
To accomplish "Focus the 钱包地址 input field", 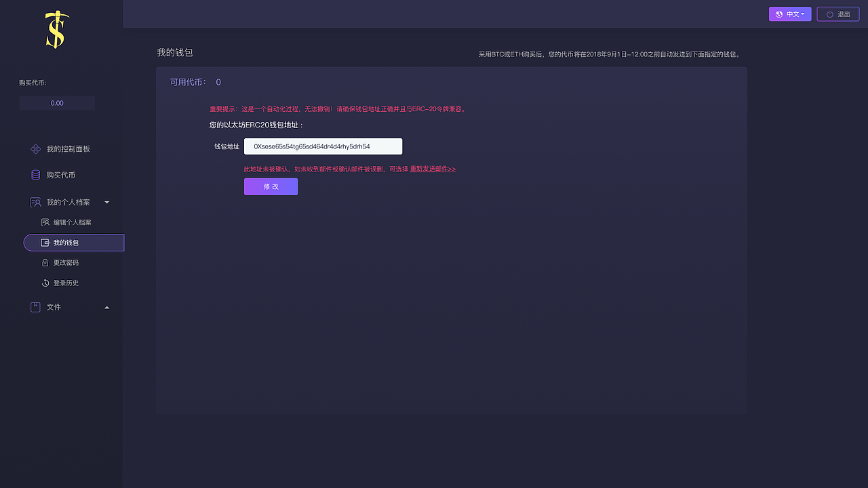I will 323,146.
